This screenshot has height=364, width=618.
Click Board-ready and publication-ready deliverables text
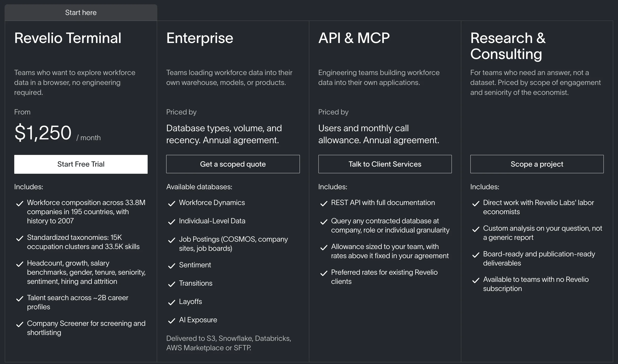[539, 258]
